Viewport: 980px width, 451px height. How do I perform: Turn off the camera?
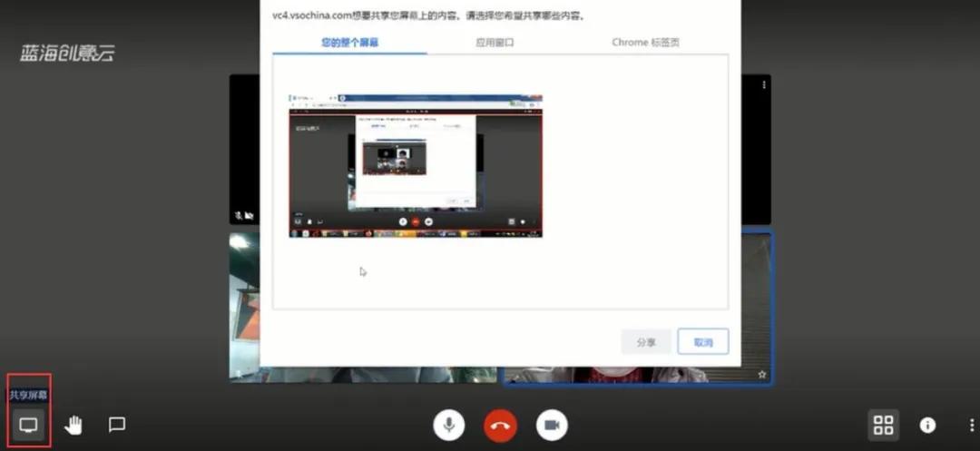552,426
